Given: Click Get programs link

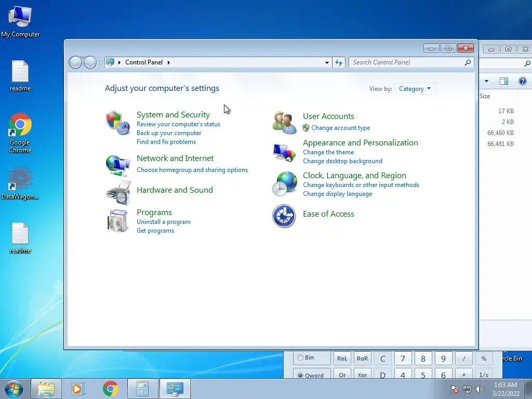Looking at the screenshot, I should (x=155, y=231).
